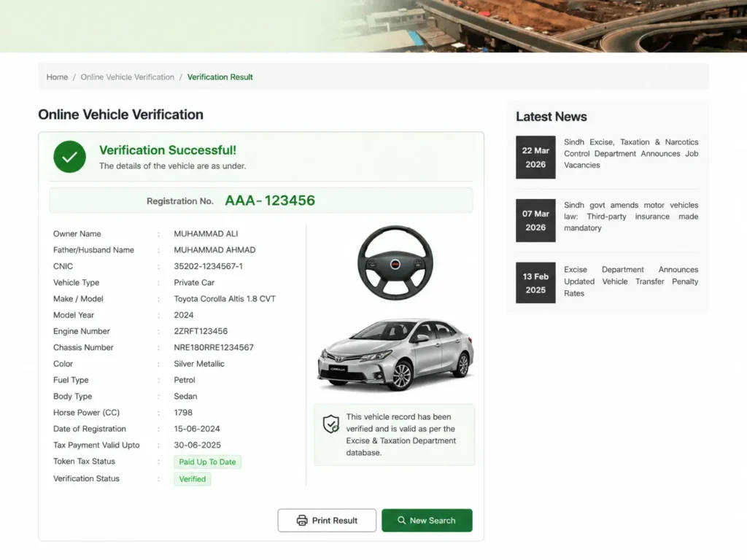The image size is (747, 560).
Task: Click engine number 2ZRFT123456
Action: point(201,331)
